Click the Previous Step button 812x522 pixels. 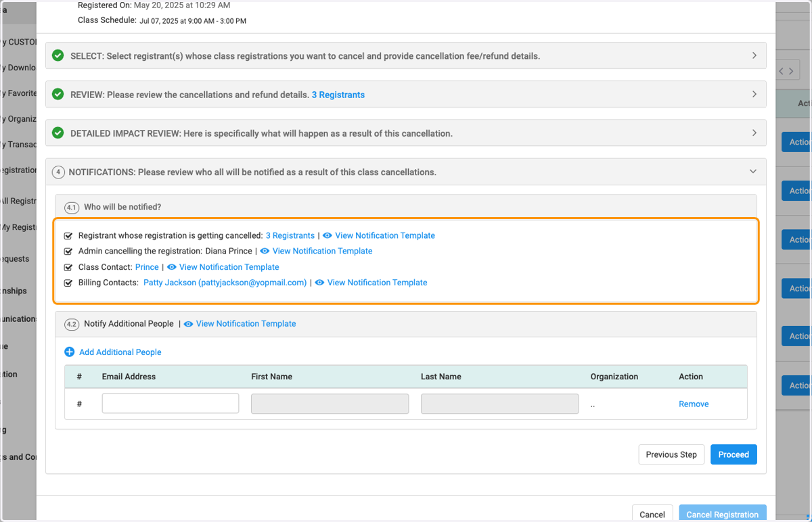(671, 454)
